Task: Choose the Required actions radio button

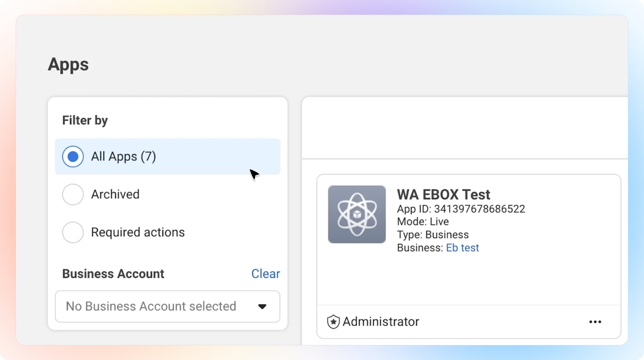Action: tap(73, 232)
